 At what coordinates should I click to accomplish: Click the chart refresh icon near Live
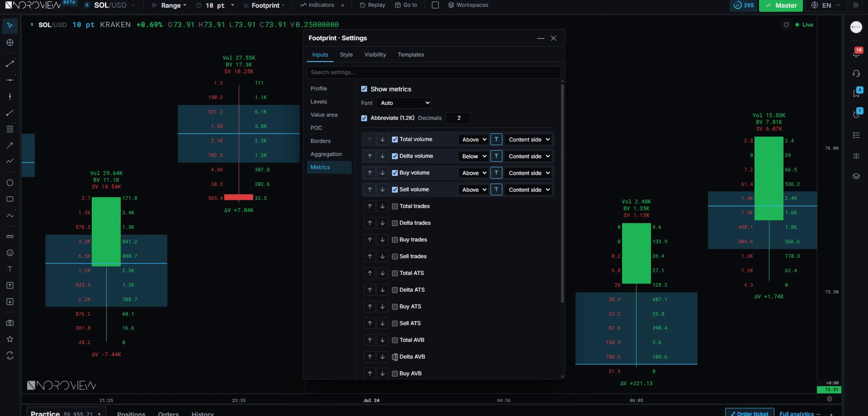coord(786,25)
